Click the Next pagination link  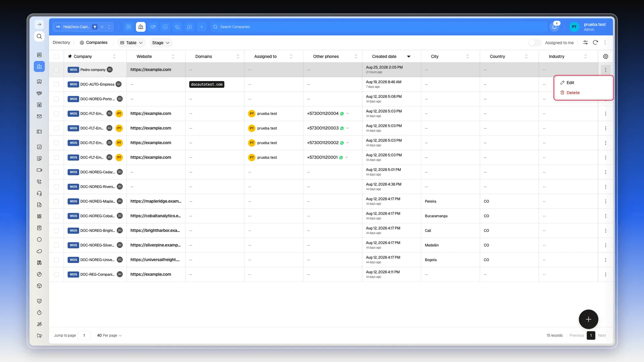[x=602, y=336]
